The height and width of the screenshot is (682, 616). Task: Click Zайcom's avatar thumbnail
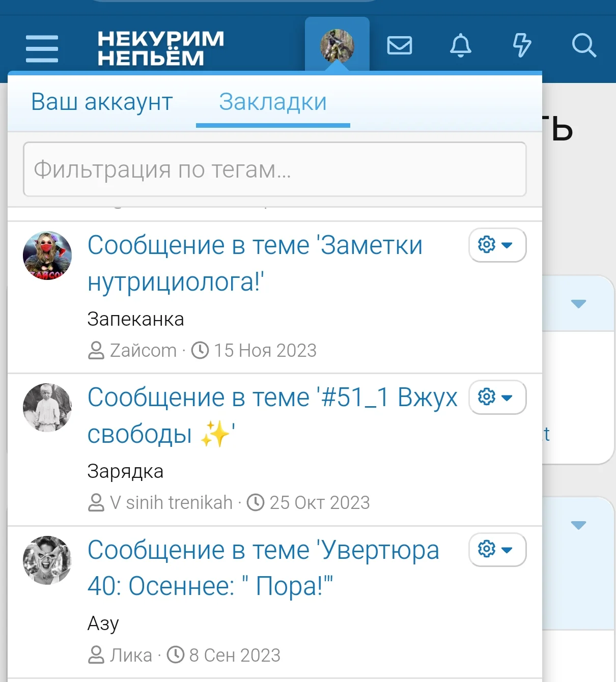[47, 255]
